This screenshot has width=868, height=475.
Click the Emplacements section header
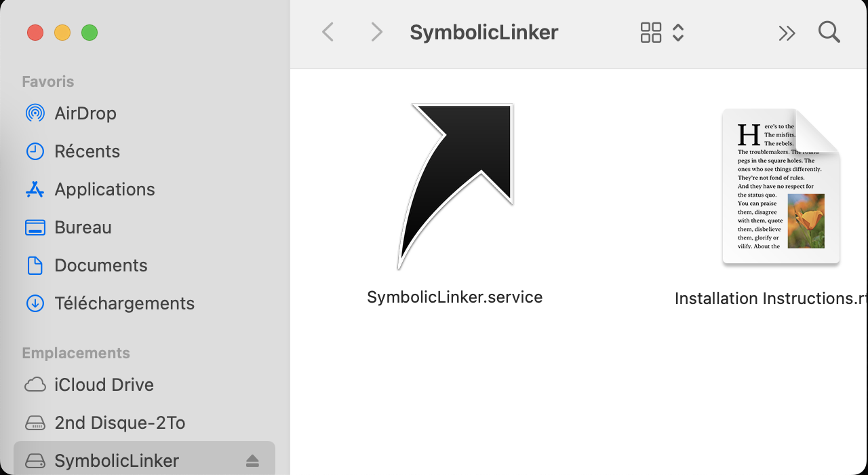tap(76, 353)
